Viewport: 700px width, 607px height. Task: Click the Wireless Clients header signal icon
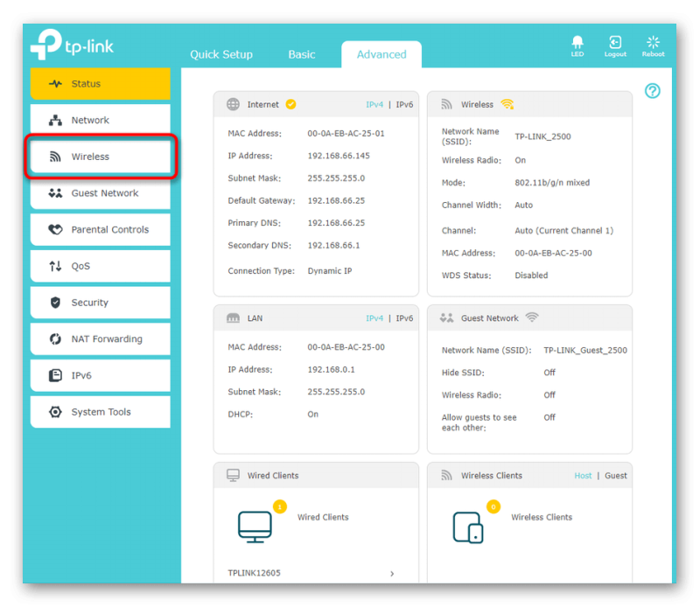[446, 475]
